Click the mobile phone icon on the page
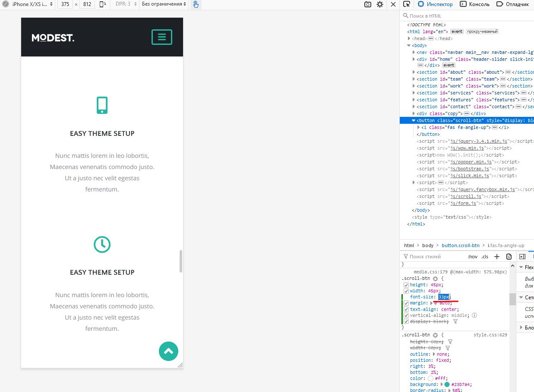Screen dimensions: 534x392 click(102, 105)
